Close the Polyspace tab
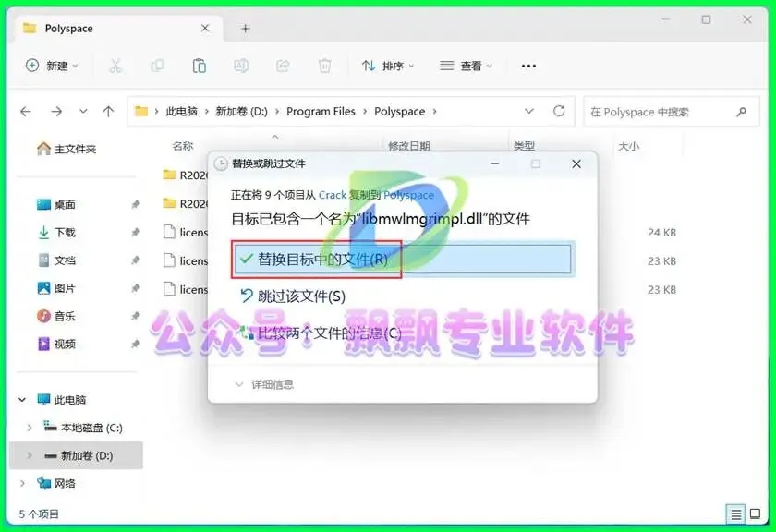This screenshot has width=776, height=532. (205, 29)
